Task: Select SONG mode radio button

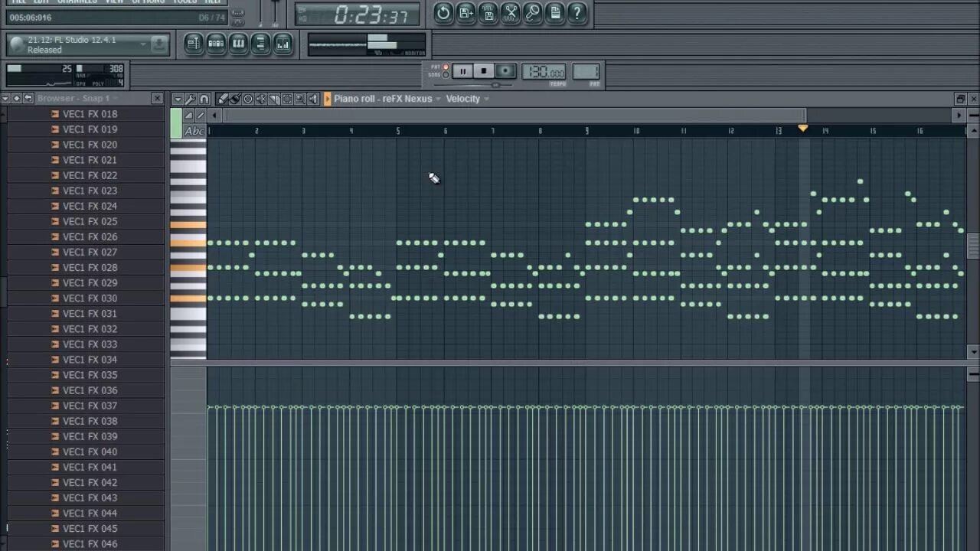Action: [x=446, y=75]
